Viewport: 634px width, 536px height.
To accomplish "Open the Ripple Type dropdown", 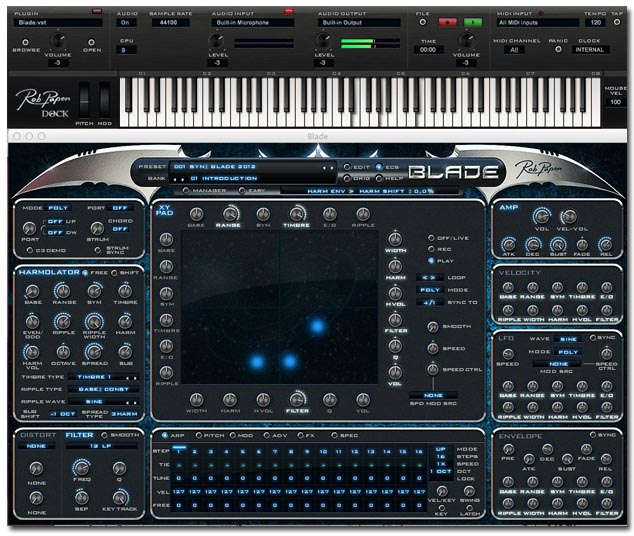I will [x=103, y=389].
